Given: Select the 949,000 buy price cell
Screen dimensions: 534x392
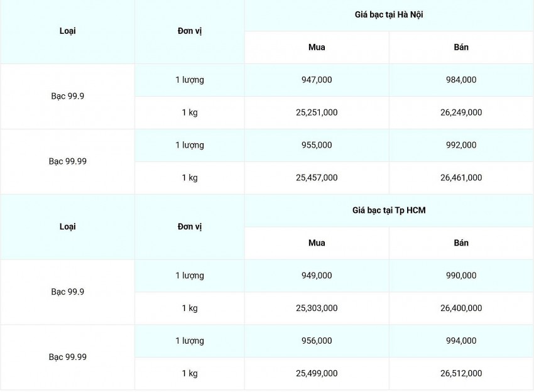Looking at the screenshot, I should (x=317, y=276).
